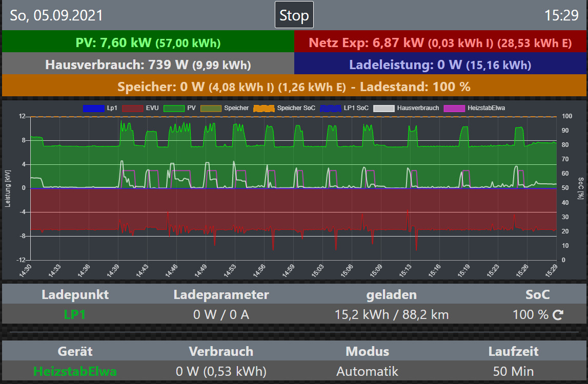
Task: Hide the LP1 SoC legend entry
Action: tap(330, 108)
